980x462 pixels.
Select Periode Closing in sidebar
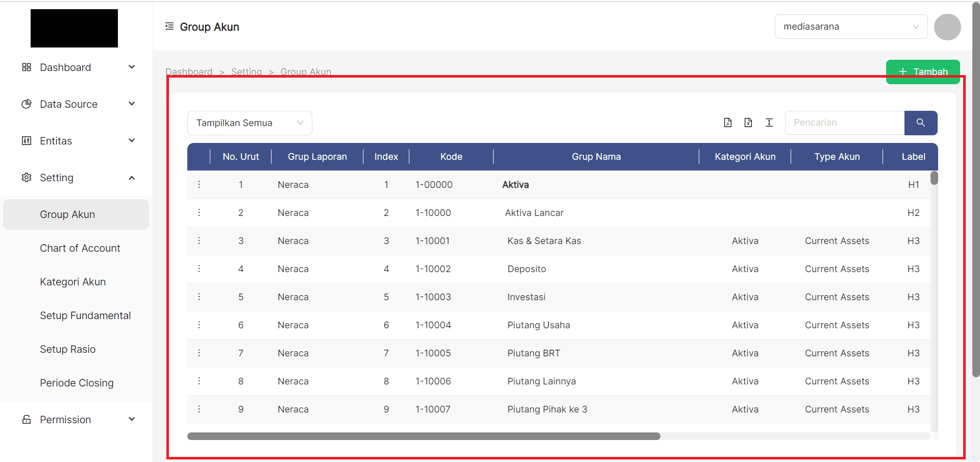(x=77, y=383)
